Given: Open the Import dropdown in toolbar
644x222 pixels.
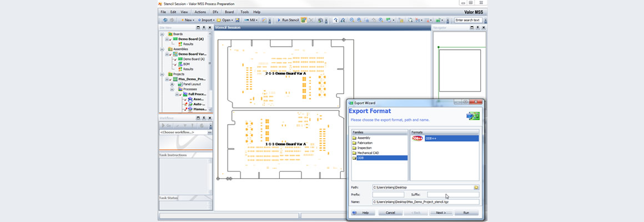Looking at the screenshot, I should pyautogui.click(x=206, y=19).
